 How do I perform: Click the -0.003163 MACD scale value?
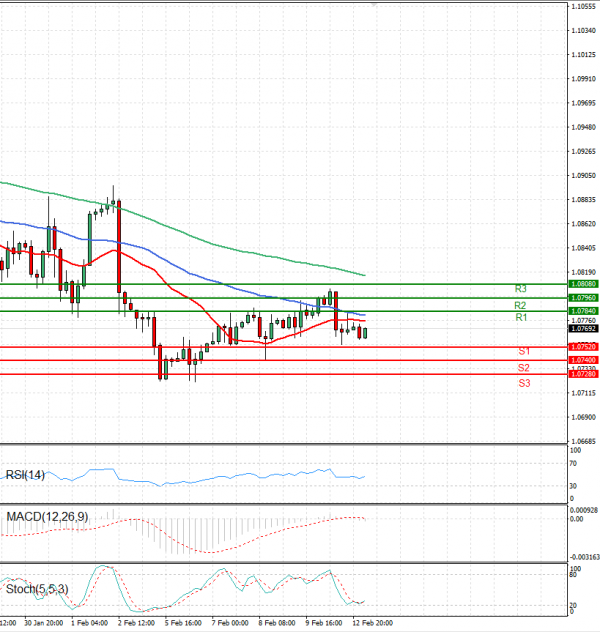pyautogui.click(x=584, y=557)
